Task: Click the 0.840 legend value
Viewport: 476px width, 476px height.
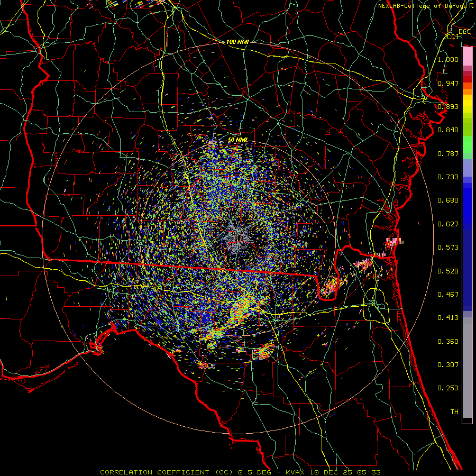Action: tap(448, 130)
